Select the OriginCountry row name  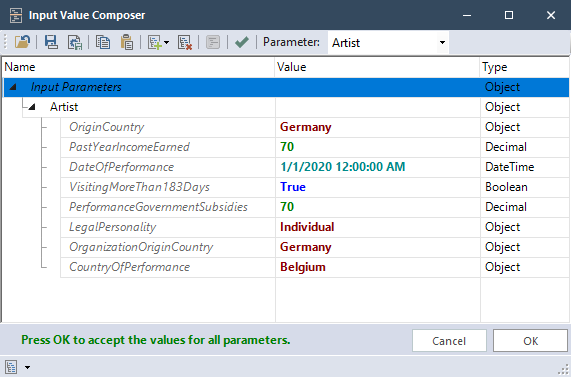(107, 127)
